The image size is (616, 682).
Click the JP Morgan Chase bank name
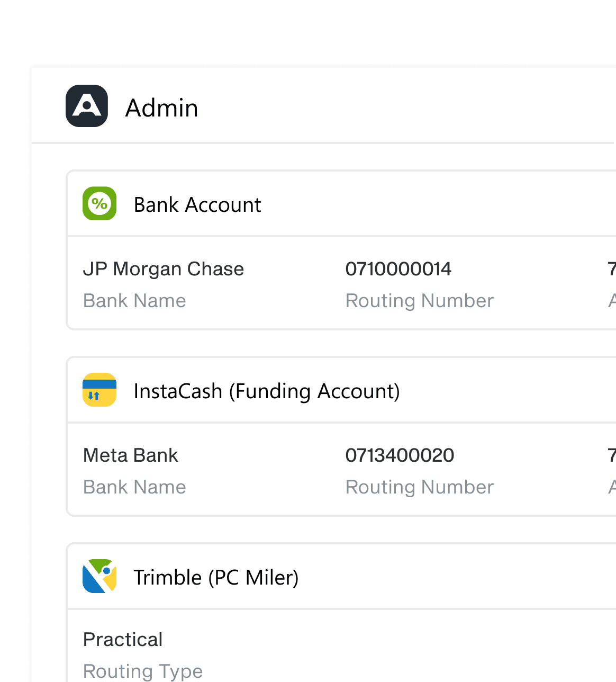(x=164, y=269)
